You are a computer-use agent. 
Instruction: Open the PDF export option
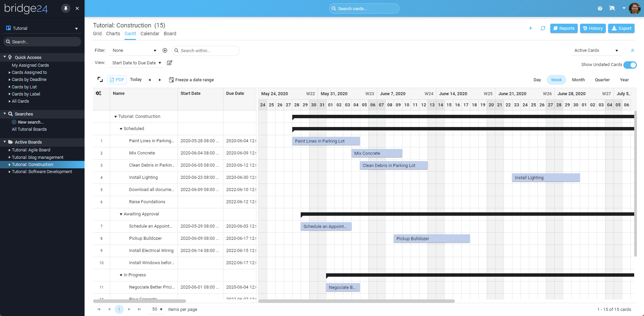pyautogui.click(x=117, y=80)
